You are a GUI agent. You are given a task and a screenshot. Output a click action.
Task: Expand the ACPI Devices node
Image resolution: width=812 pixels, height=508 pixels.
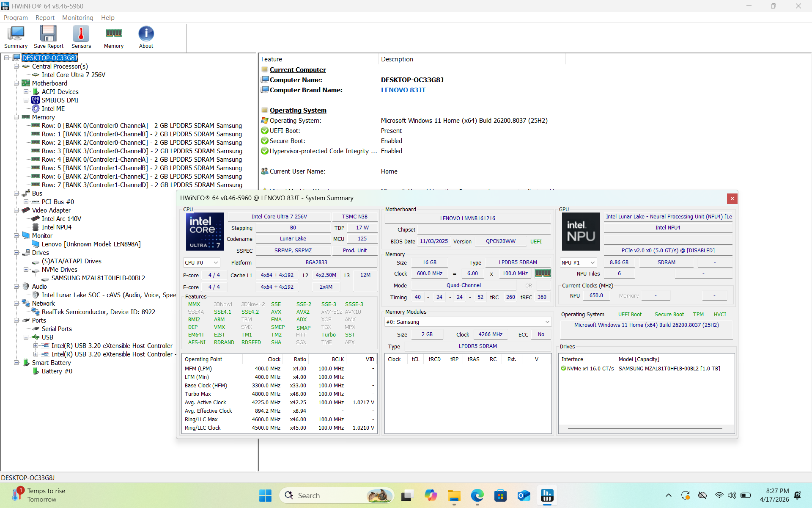(26, 92)
